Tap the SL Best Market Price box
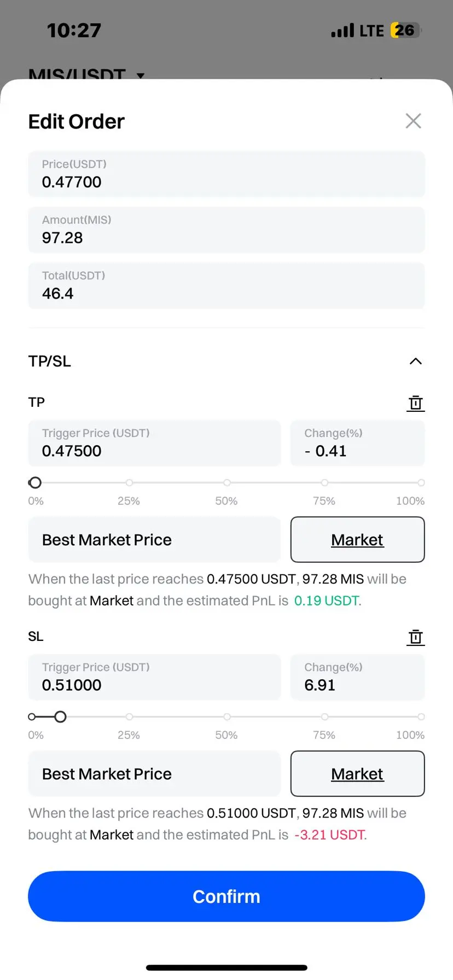This screenshot has height=980, width=453. (x=154, y=774)
